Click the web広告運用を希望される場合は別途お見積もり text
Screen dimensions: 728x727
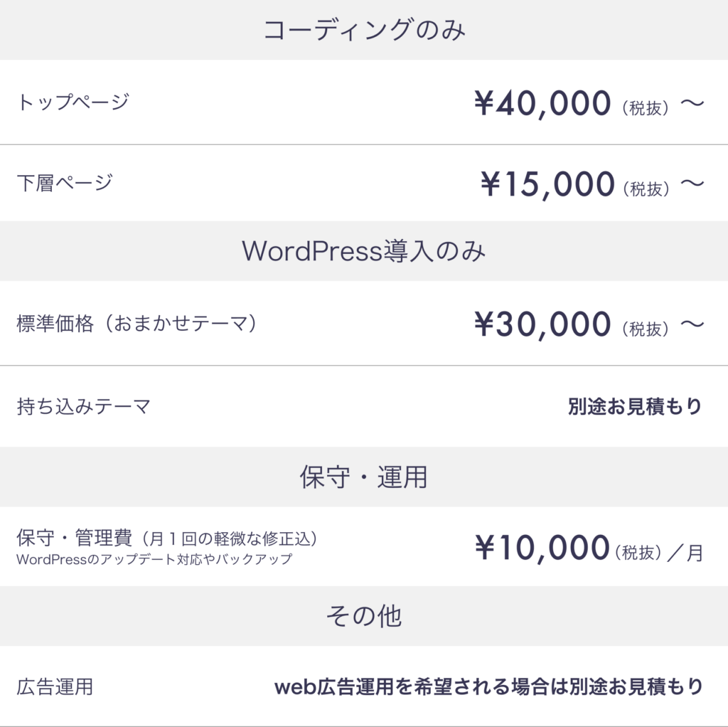click(488, 687)
